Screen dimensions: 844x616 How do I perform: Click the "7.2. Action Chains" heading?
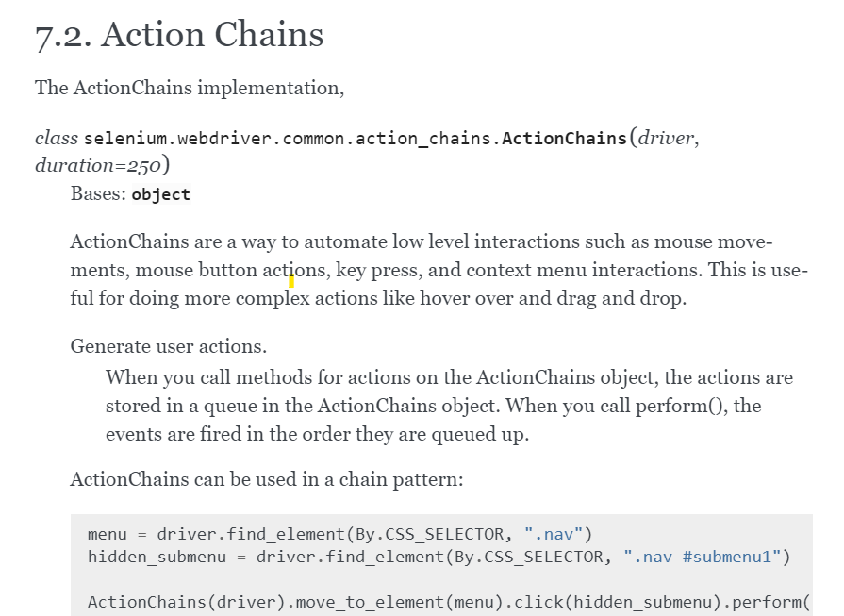(179, 35)
